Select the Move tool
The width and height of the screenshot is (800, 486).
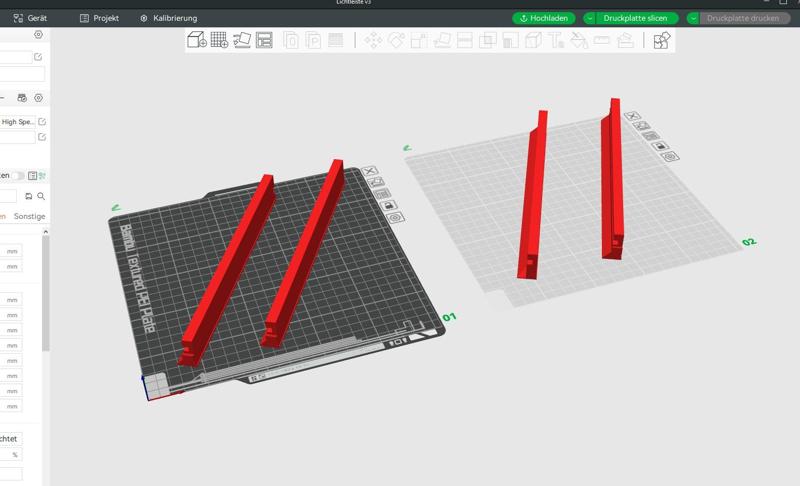pos(373,40)
